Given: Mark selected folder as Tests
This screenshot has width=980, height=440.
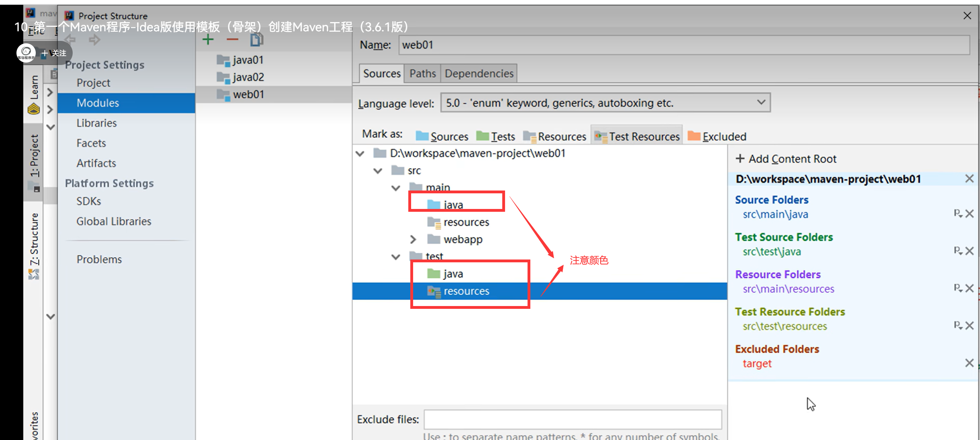Looking at the screenshot, I should pyautogui.click(x=496, y=136).
